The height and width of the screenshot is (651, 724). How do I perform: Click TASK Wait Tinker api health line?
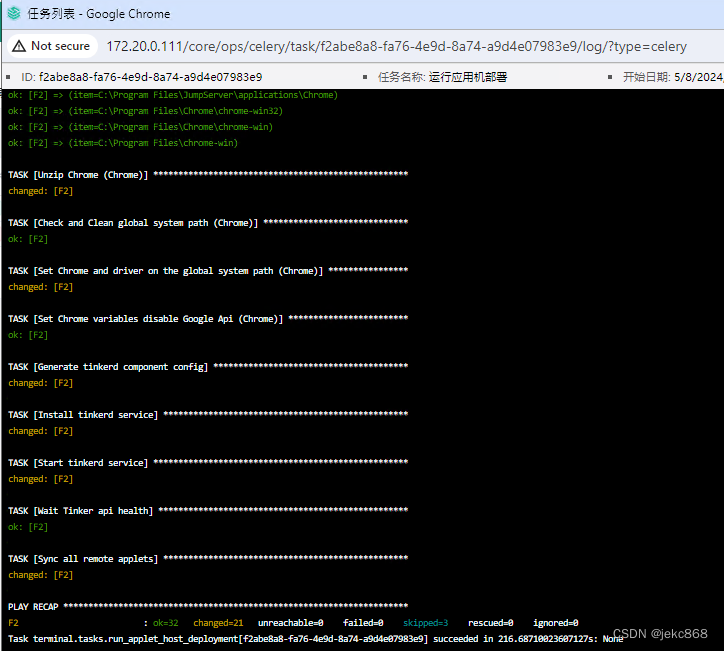click(208, 511)
